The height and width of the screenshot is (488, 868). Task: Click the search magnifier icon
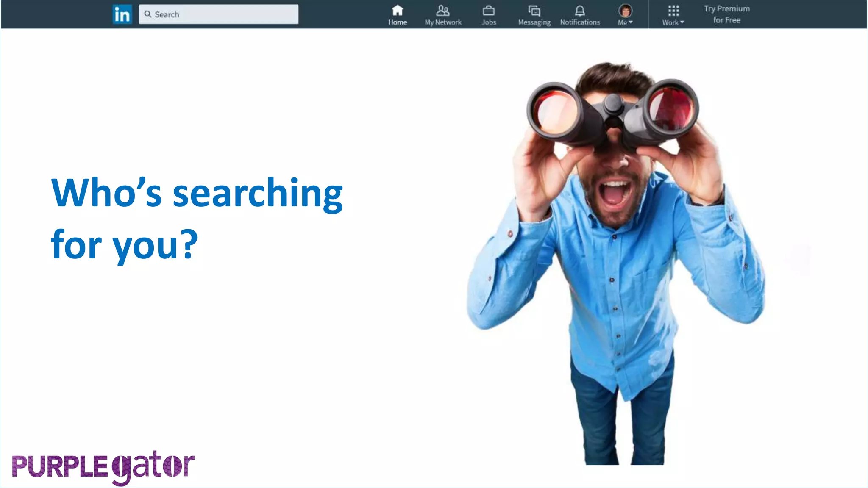148,14
